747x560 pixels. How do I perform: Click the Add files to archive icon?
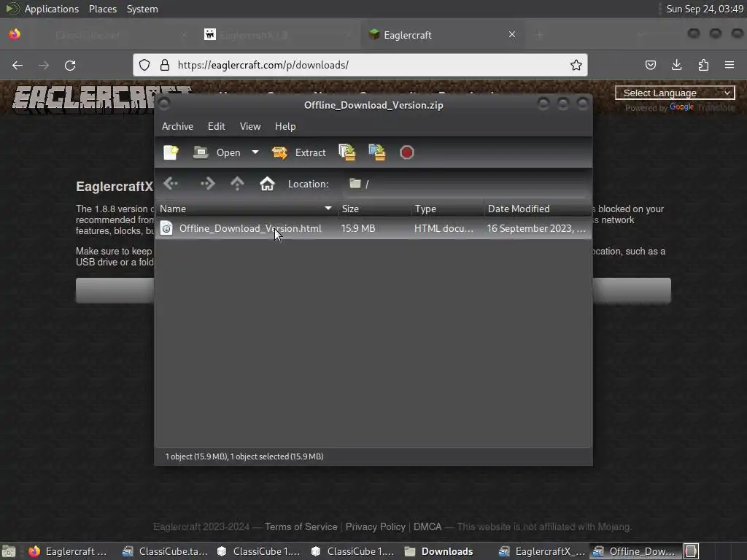[347, 152]
